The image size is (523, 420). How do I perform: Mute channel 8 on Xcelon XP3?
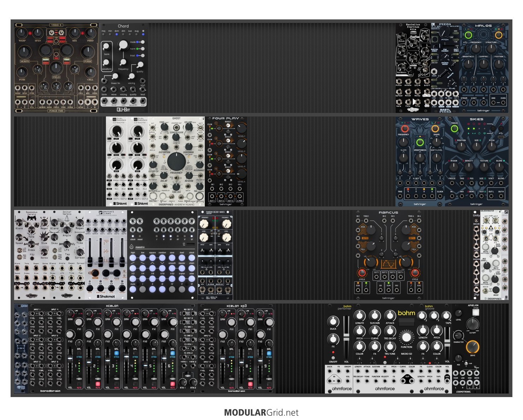250,384
